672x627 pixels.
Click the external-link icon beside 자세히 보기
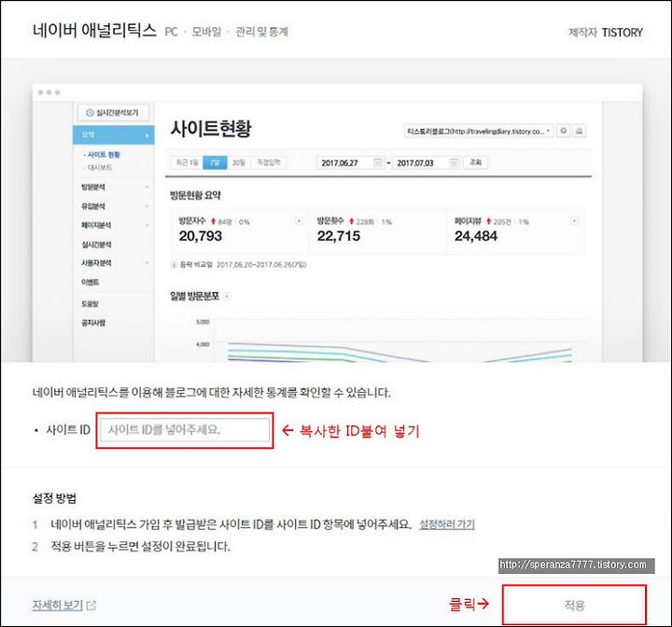tap(91, 606)
